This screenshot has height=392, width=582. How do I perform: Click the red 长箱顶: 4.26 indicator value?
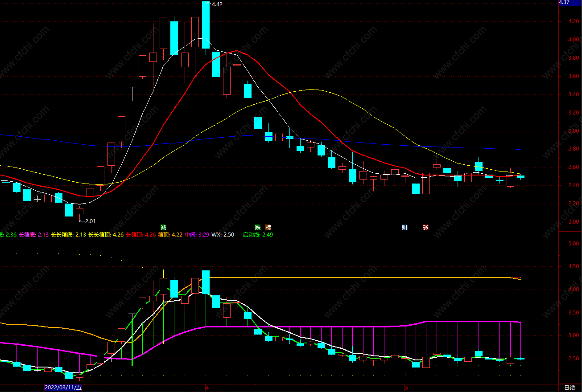click(x=141, y=234)
